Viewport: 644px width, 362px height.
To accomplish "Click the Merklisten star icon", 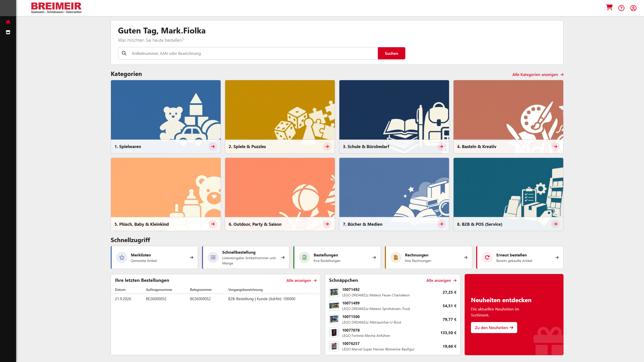I will (x=122, y=257).
